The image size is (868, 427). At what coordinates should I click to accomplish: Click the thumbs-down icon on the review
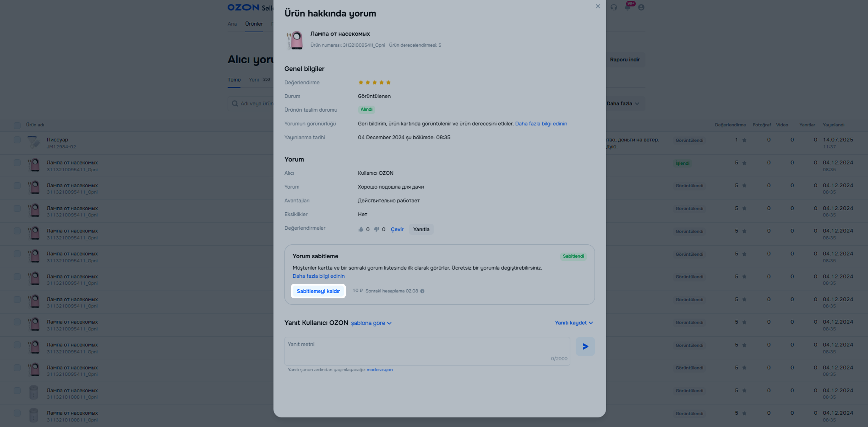point(376,229)
